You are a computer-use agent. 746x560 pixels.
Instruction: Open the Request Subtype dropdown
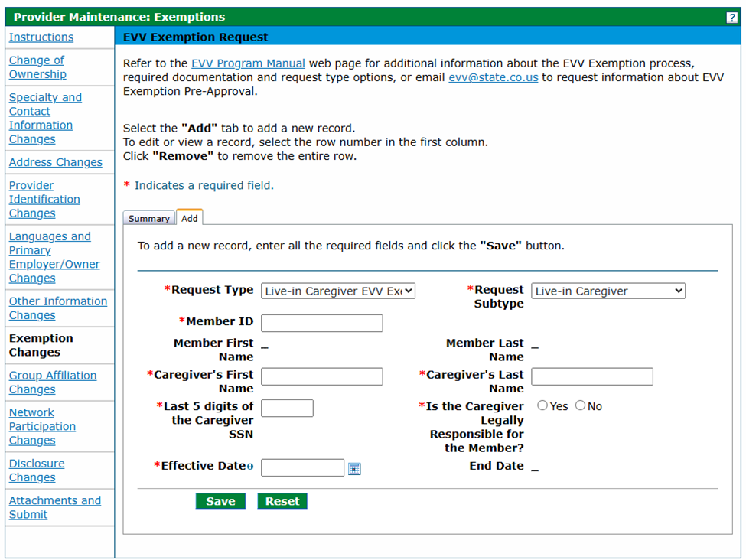608,291
